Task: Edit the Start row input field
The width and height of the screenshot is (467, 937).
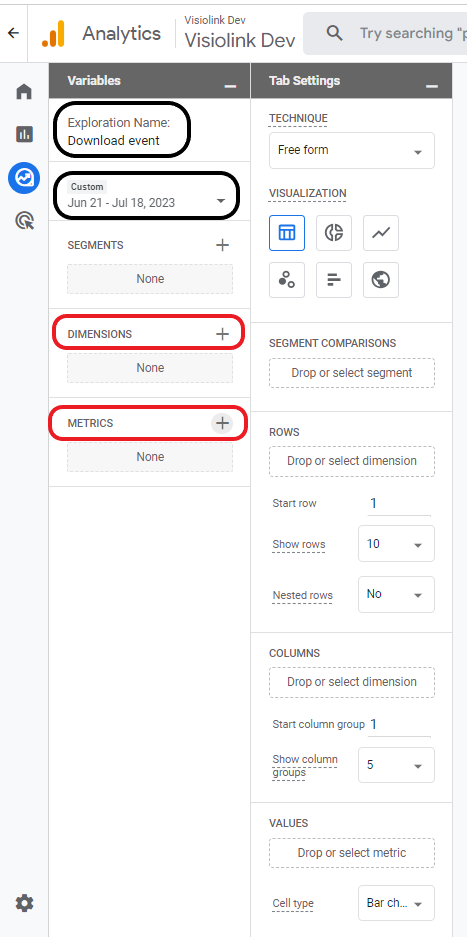Action: pos(400,504)
